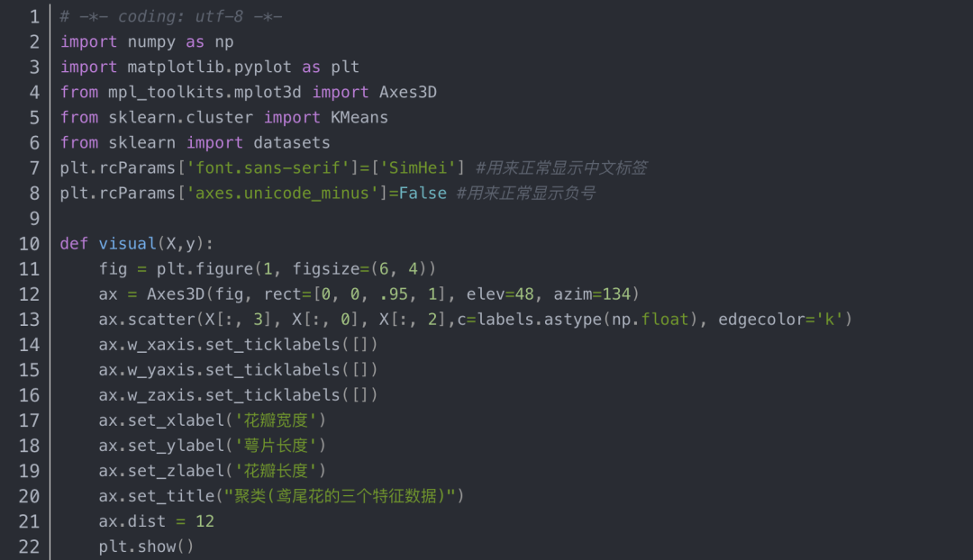Click the False keyword value

coord(423,193)
